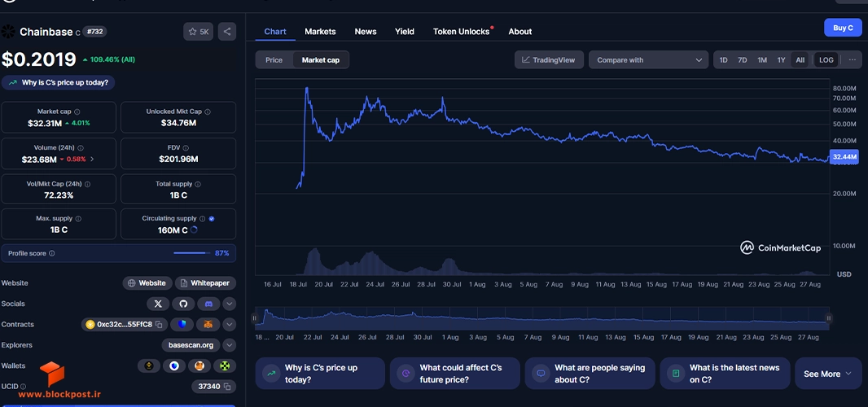Open the Compare with dropdown
The height and width of the screenshot is (407, 868).
[x=648, y=59]
